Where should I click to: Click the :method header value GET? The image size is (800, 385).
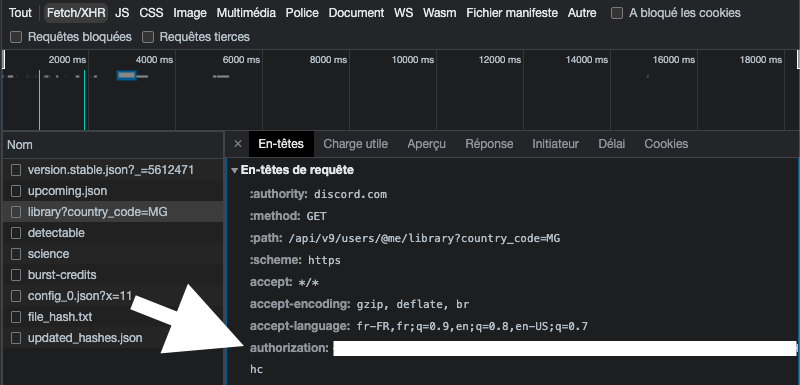click(316, 216)
